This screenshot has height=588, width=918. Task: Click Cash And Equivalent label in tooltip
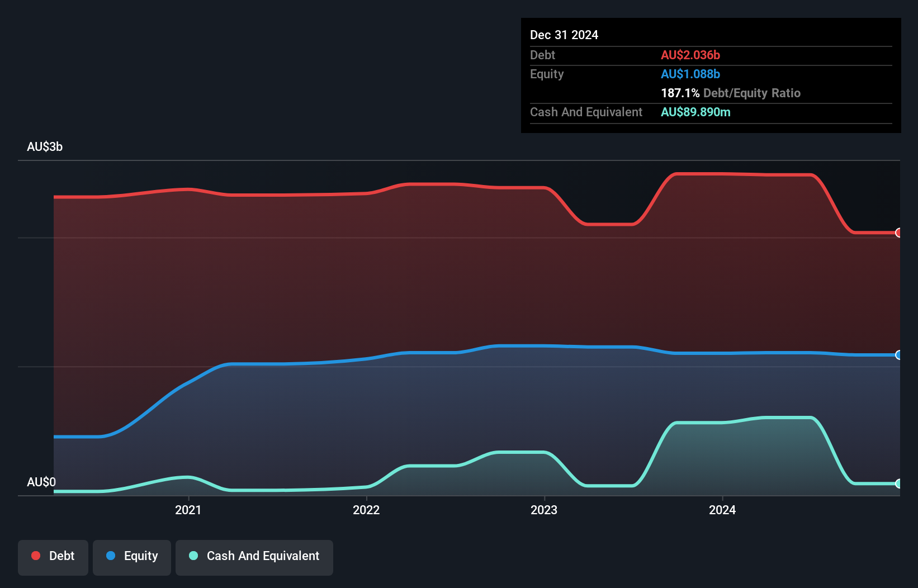(586, 112)
